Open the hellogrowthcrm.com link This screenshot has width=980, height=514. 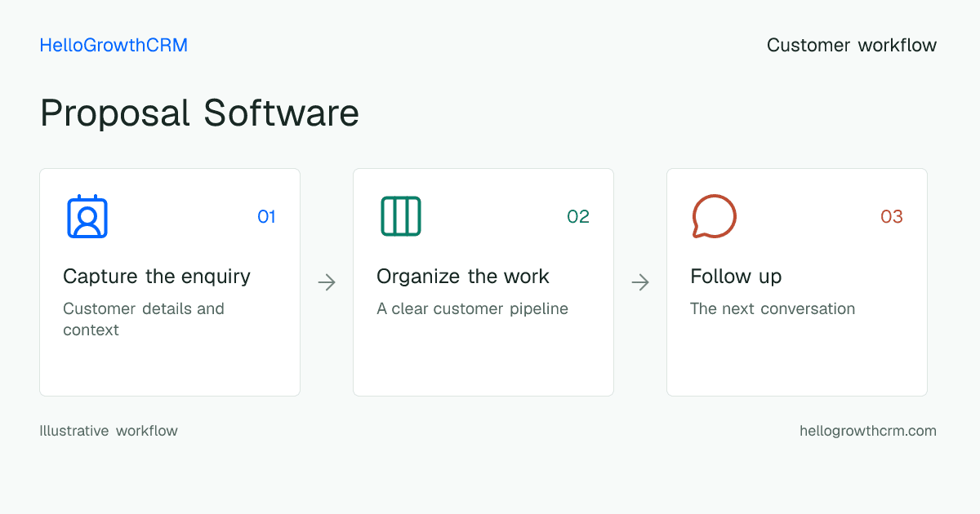point(868,431)
